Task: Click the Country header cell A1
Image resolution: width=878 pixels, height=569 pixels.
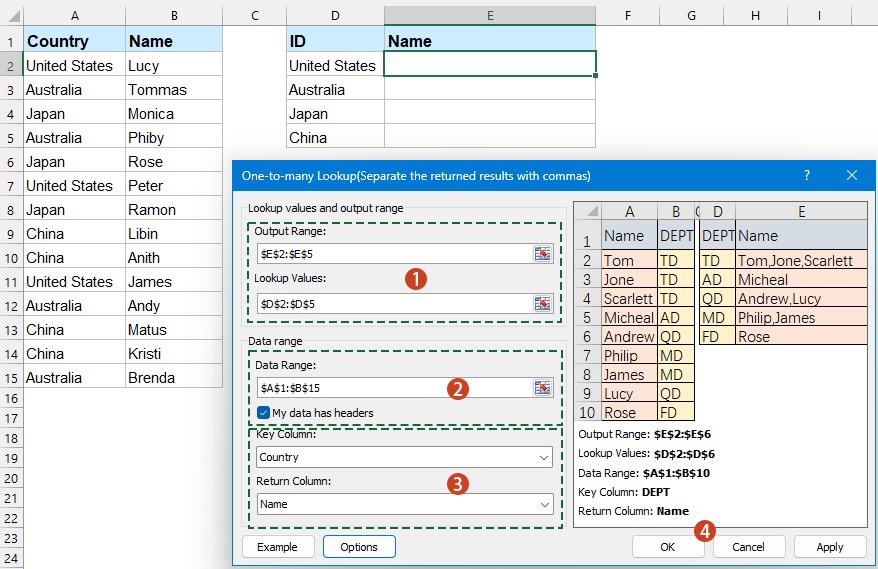Action: pos(74,41)
